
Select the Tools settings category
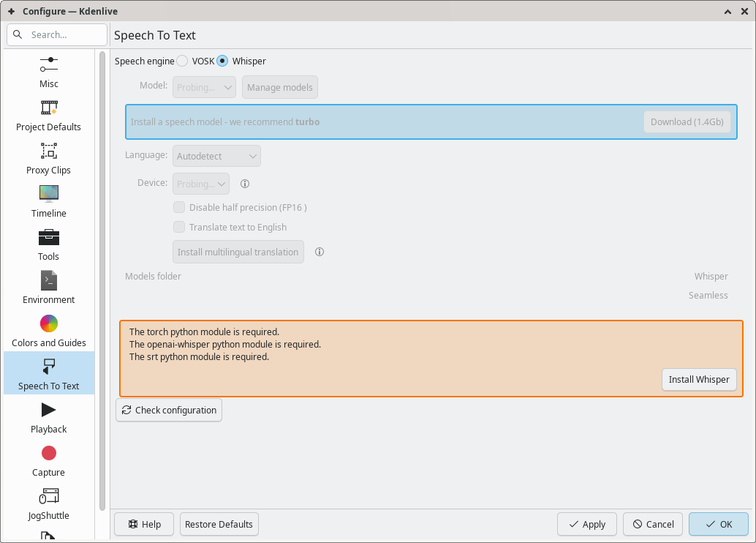click(x=49, y=245)
